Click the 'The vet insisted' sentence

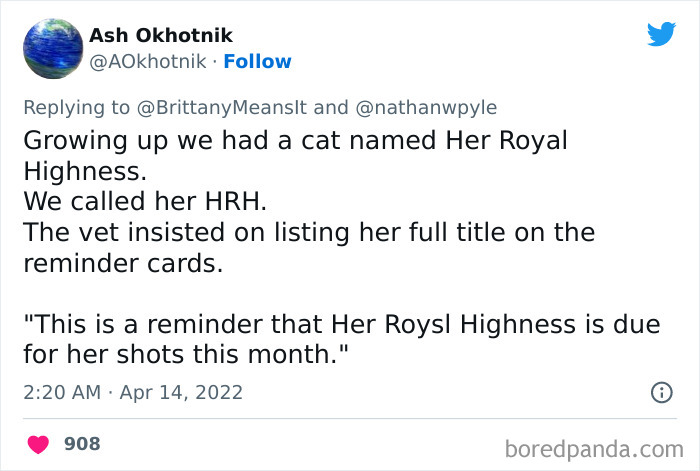pos(308,232)
